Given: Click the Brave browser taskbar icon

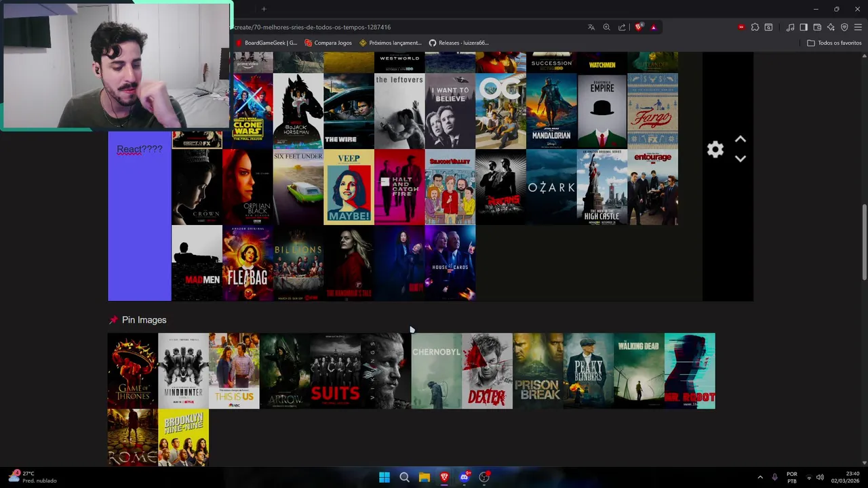Looking at the screenshot, I should (x=444, y=477).
